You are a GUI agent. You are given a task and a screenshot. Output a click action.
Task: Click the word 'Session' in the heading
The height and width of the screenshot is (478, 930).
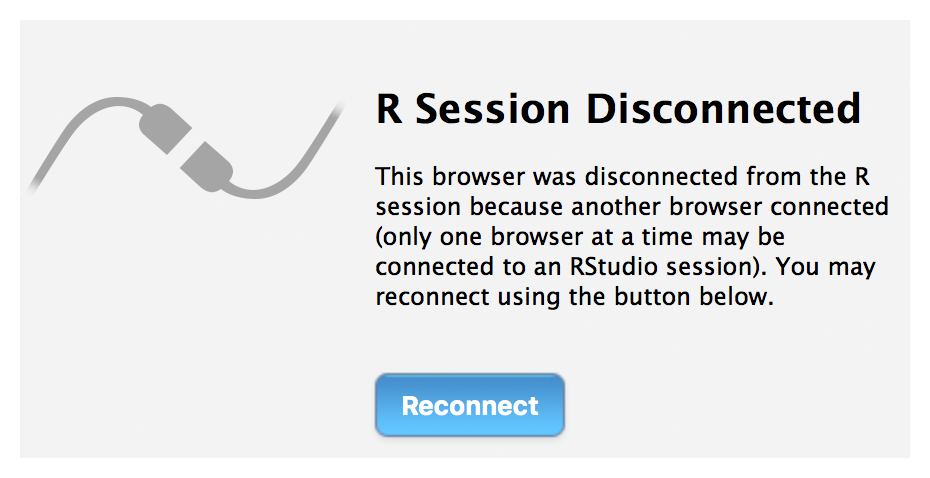pos(492,109)
